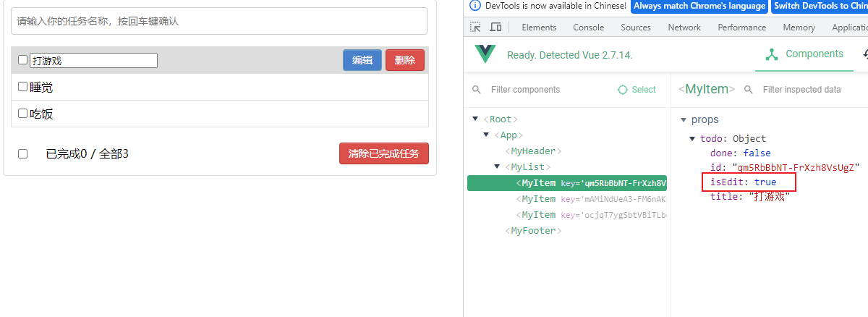868x317 pixels.
Task: Check the 吃饭 task checkbox
Action: coord(22,114)
